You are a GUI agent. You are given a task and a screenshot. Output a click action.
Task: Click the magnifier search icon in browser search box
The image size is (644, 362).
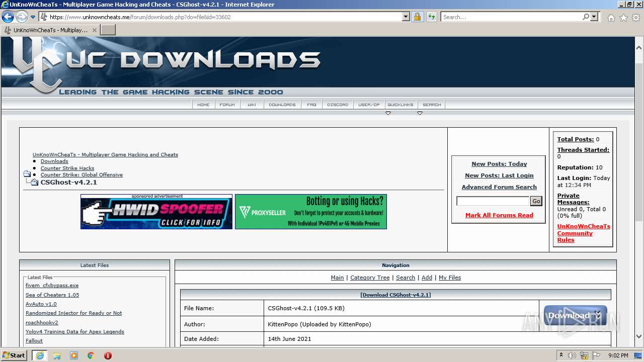click(x=586, y=17)
